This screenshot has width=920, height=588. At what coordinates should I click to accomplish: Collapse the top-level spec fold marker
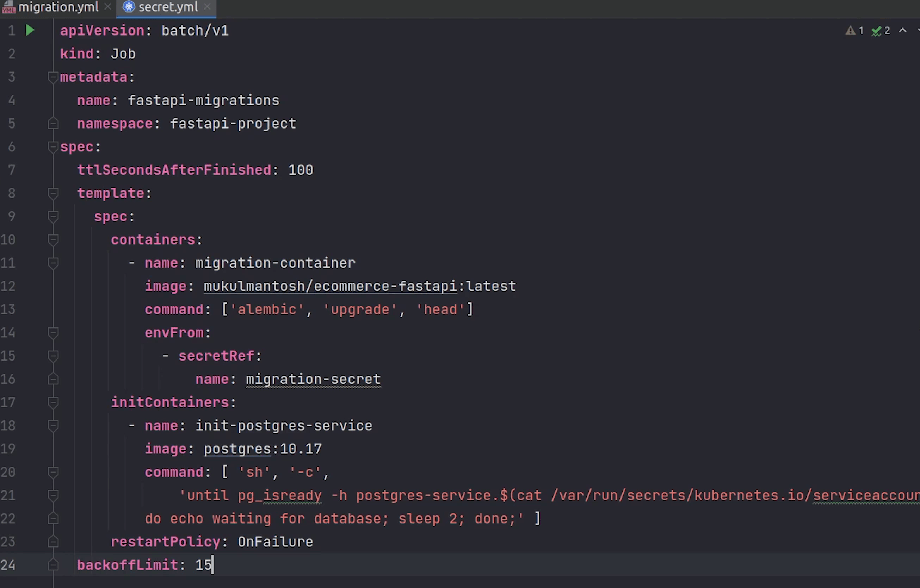click(x=53, y=146)
